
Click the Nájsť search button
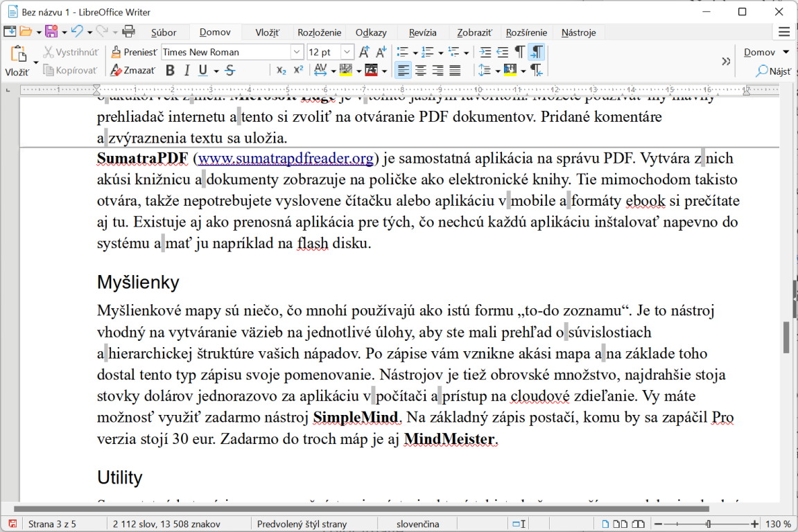click(773, 71)
